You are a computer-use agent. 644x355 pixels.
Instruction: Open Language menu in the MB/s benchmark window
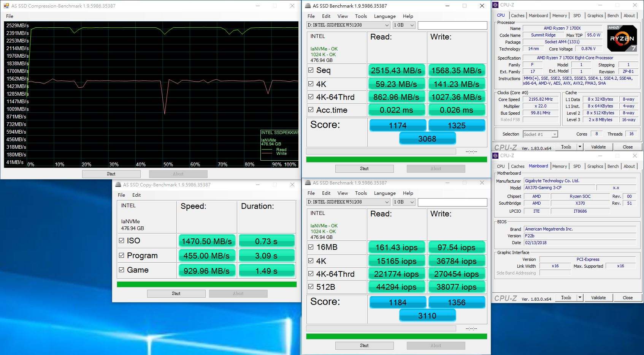click(385, 16)
